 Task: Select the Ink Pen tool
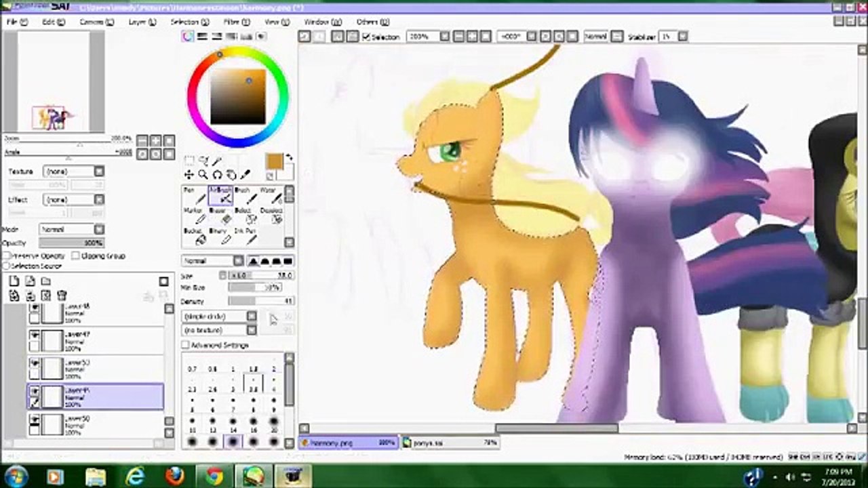tap(246, 236)
